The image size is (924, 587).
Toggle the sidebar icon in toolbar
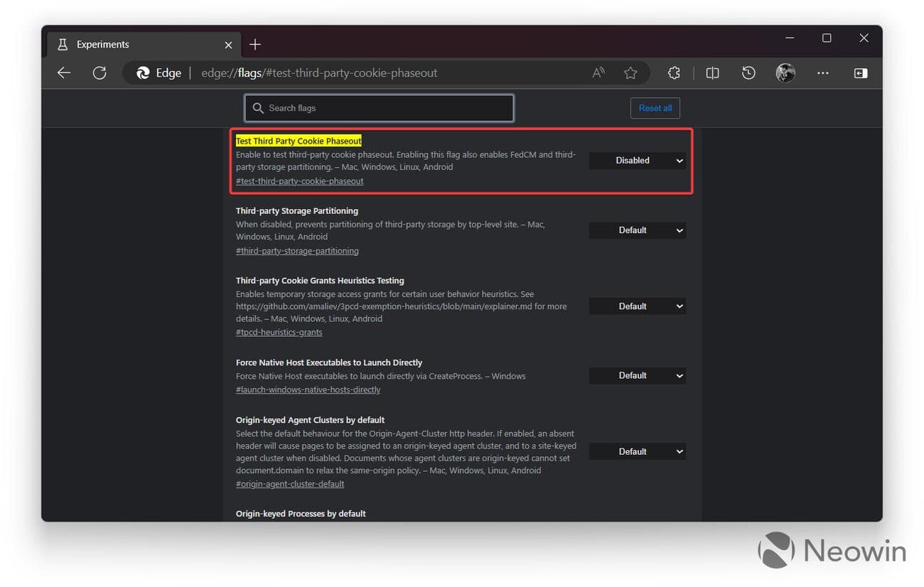coord(861,72)
